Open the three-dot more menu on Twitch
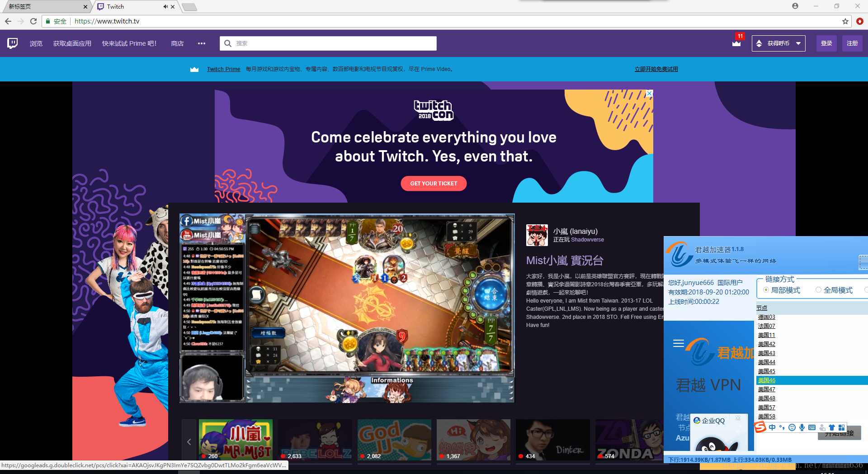 click(202, 43)
